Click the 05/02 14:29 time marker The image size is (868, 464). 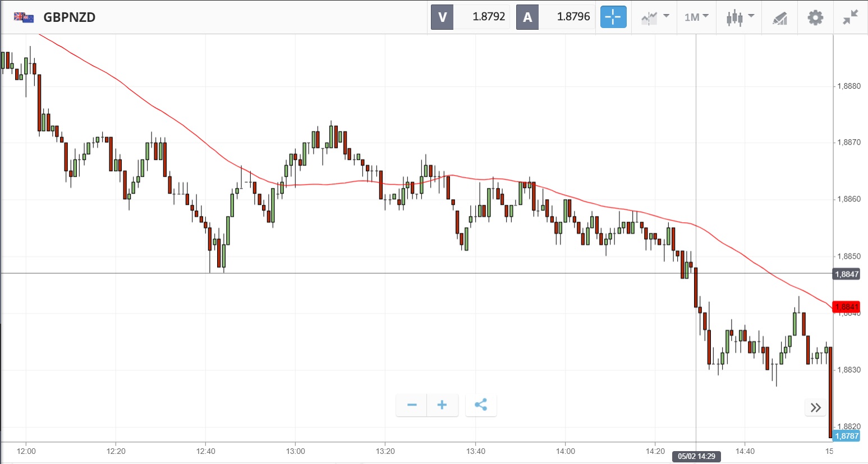pyautogui.click(x=696, y=456)
